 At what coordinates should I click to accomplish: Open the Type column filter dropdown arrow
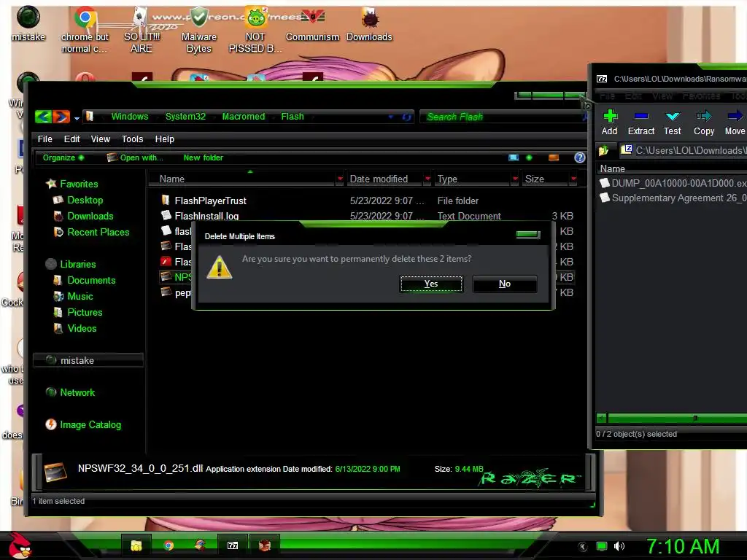click(515, 179)
